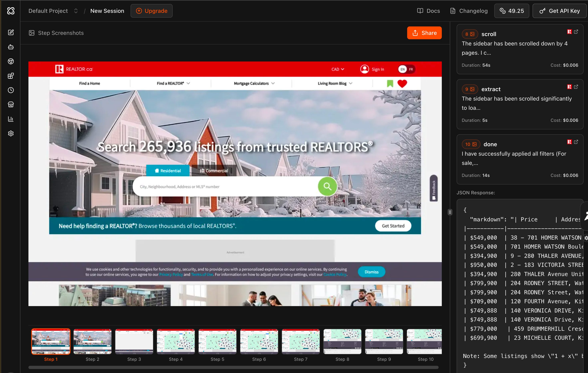Click the Get API Key button
Screen dimensions: 588x373
tap(560, 11)
